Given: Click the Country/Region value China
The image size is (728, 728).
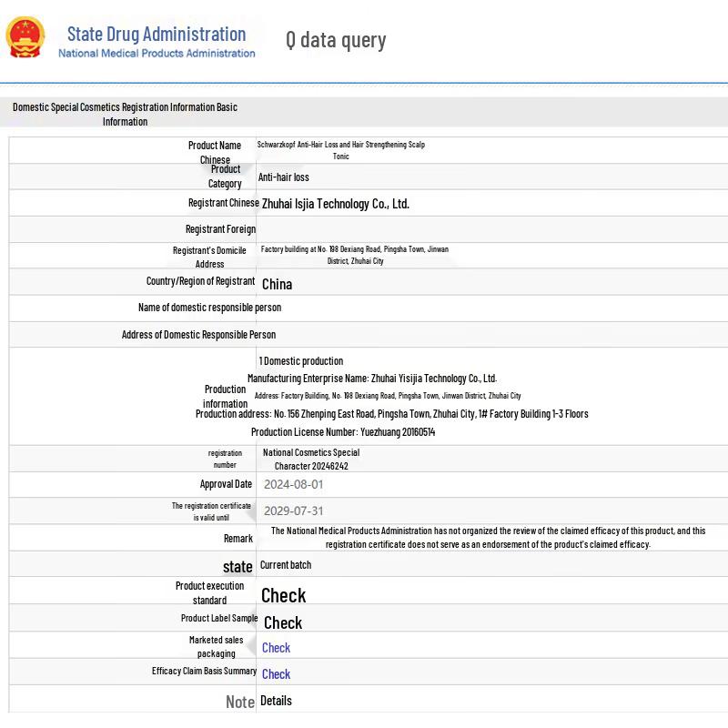Looking at the screenshot, I should [x=278, y=284].
